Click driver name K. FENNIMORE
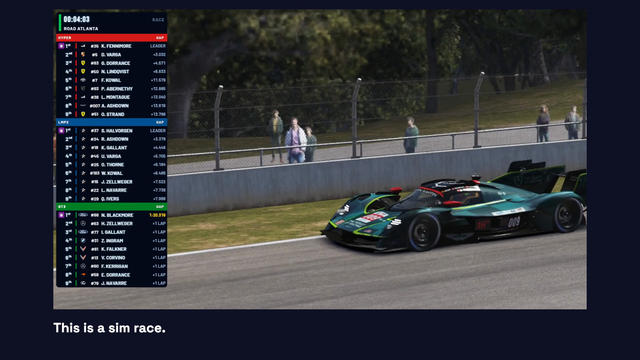This screenshot has height=360, width=640. coord(116,46)
